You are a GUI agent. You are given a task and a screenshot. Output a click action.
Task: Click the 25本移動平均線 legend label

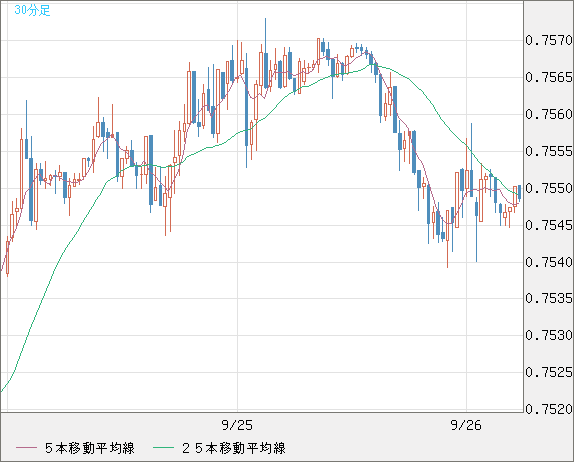pos(234,448)
